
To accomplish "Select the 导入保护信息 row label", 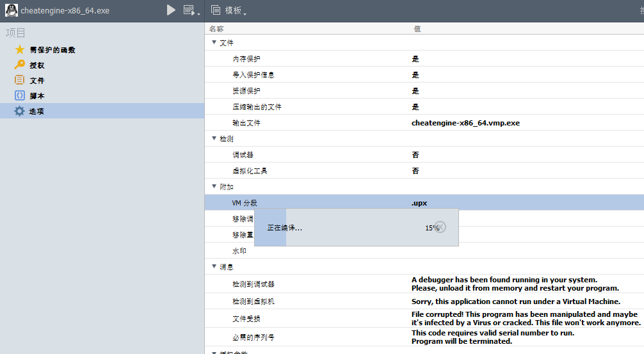I will click(x=254, y=75).
